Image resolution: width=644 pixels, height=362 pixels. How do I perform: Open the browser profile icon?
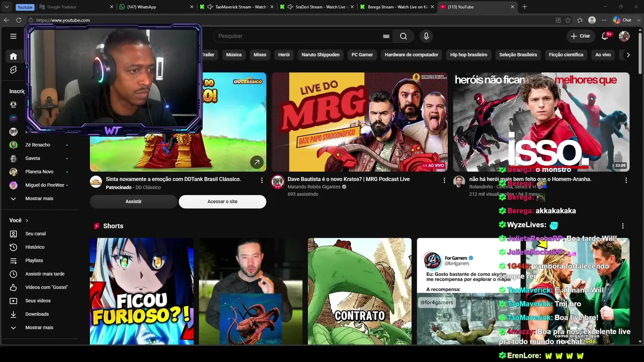[592, 20]
